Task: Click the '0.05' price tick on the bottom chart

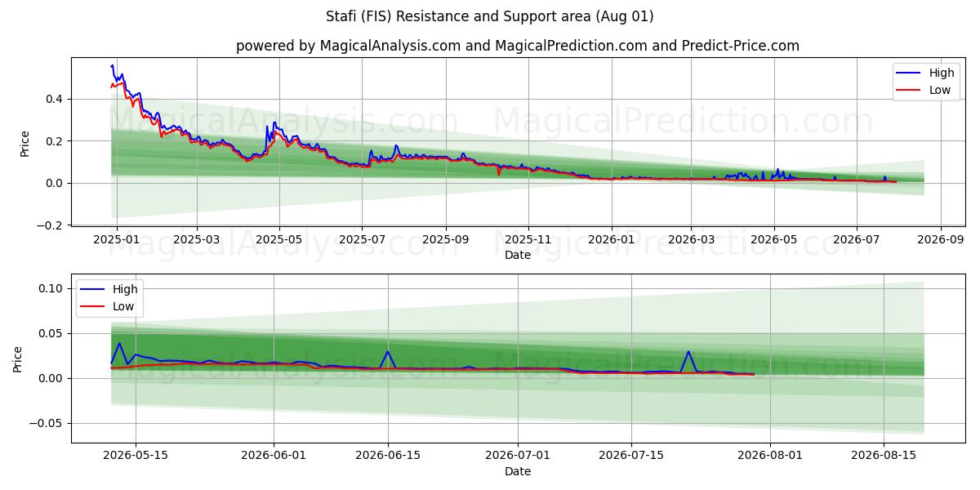Action: [51, 333]
